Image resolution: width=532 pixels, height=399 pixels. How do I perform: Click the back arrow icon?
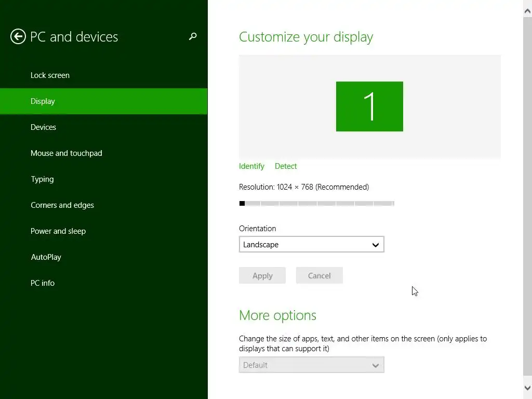click(x=18, y=36)
